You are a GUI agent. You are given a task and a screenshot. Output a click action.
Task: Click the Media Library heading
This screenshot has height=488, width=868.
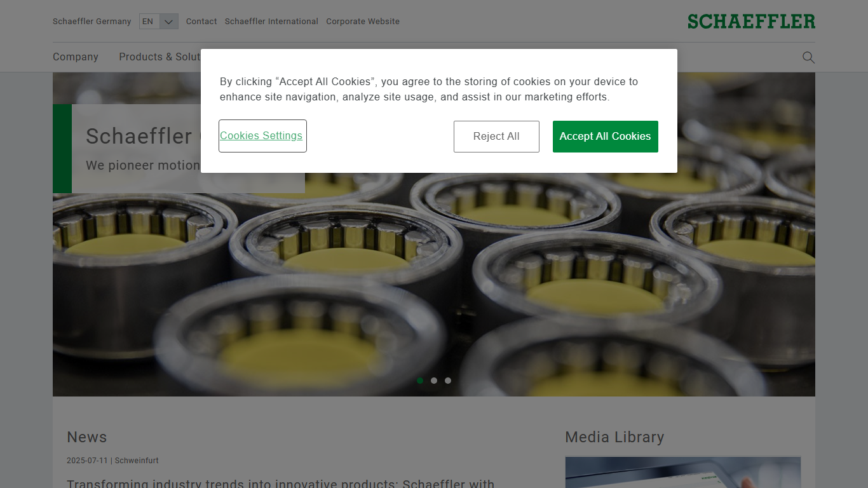click(x=614, y=437)
